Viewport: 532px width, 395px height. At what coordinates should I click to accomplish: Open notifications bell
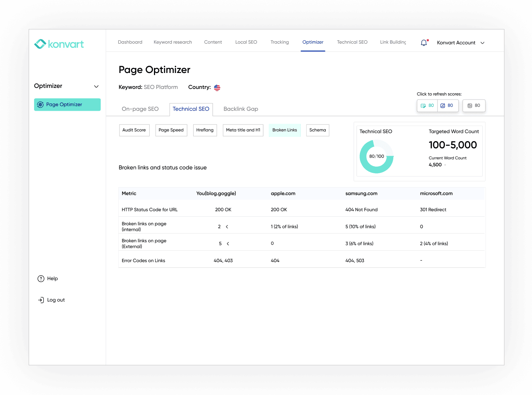click(423, 42)
